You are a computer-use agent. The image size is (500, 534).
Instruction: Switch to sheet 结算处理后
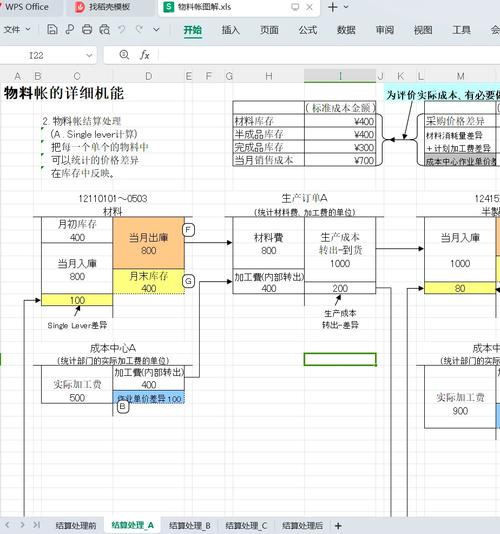(x=302, y=525)
